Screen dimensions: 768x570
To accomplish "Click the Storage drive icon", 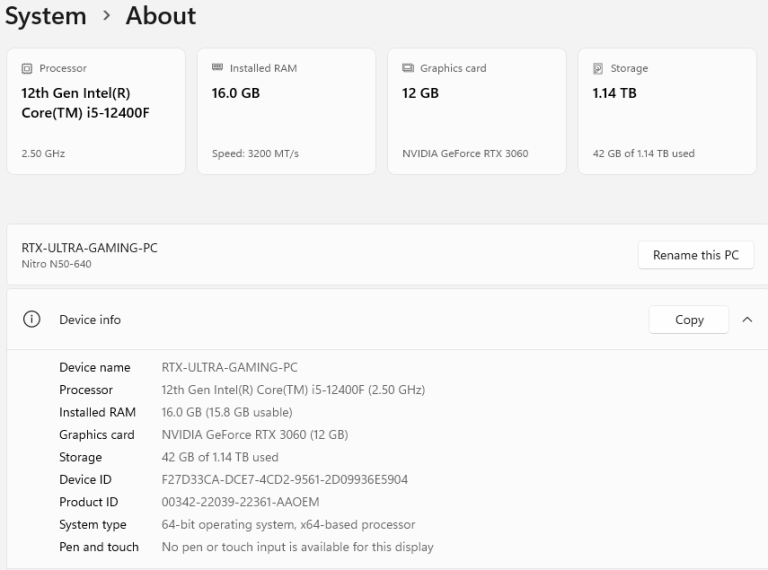I will coord(598,69).
